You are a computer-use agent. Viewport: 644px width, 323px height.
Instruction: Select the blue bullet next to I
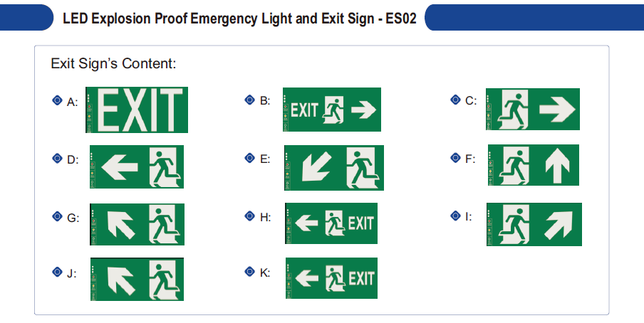455,216
